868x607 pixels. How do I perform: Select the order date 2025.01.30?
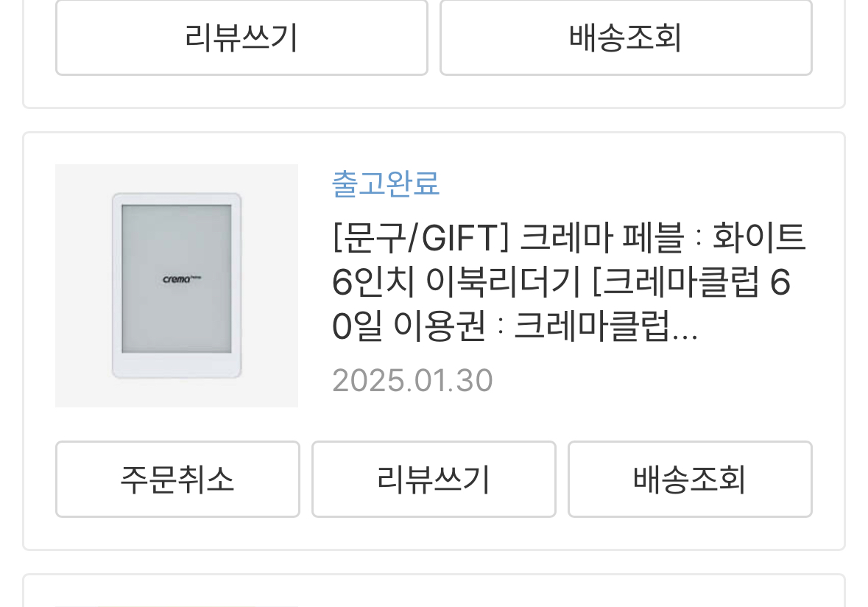click(412, 381)
